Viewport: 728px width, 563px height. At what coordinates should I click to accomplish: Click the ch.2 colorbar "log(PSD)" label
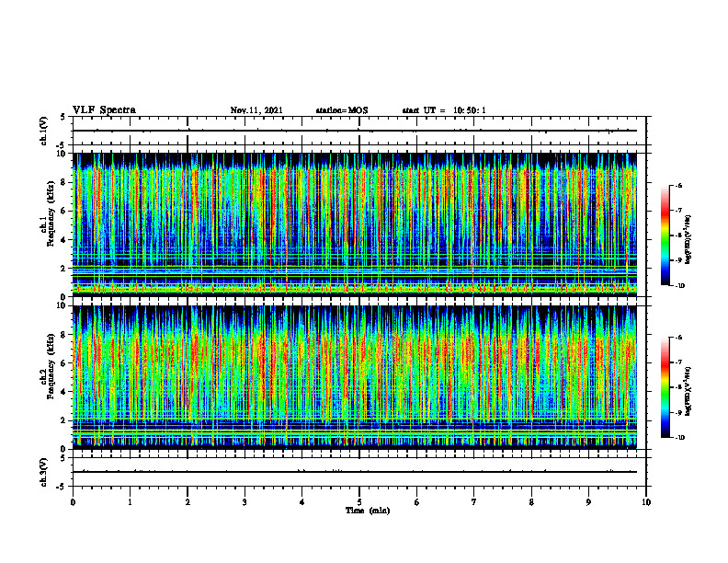pos(688,391)
